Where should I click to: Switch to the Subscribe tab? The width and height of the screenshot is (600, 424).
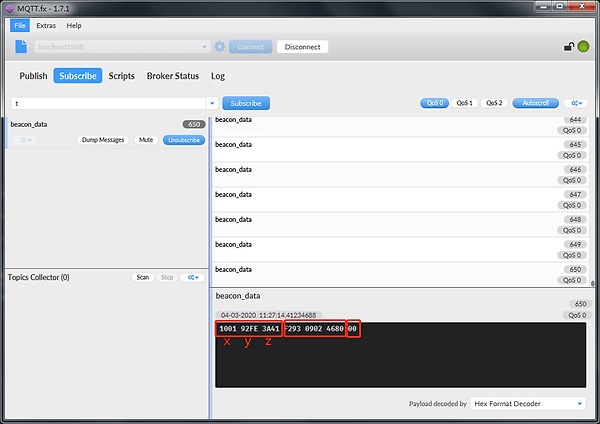[78, 76]
